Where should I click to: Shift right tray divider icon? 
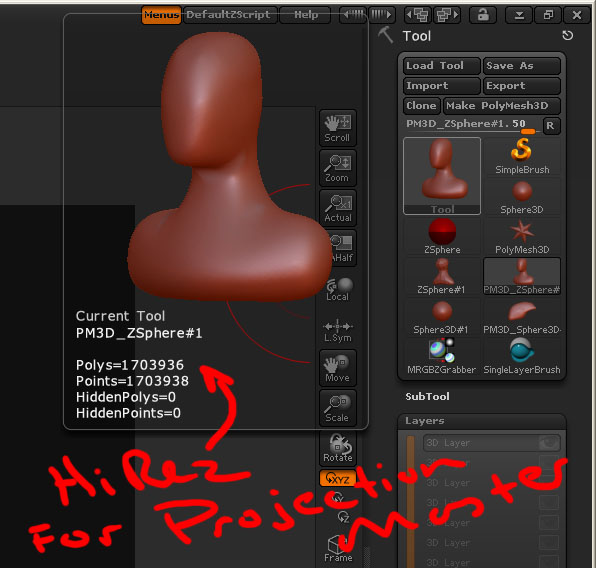point(381,15)
